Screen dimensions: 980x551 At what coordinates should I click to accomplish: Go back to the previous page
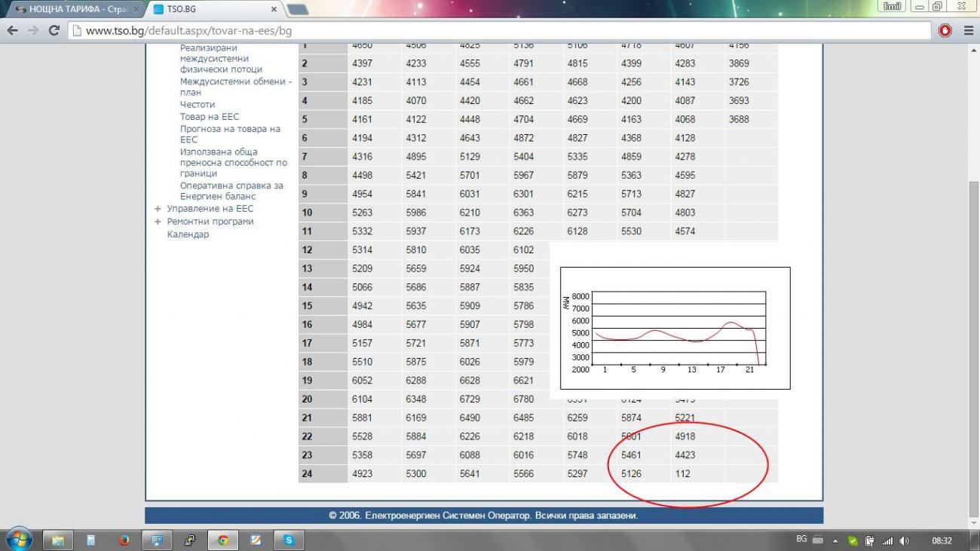(x=12, y=30)
